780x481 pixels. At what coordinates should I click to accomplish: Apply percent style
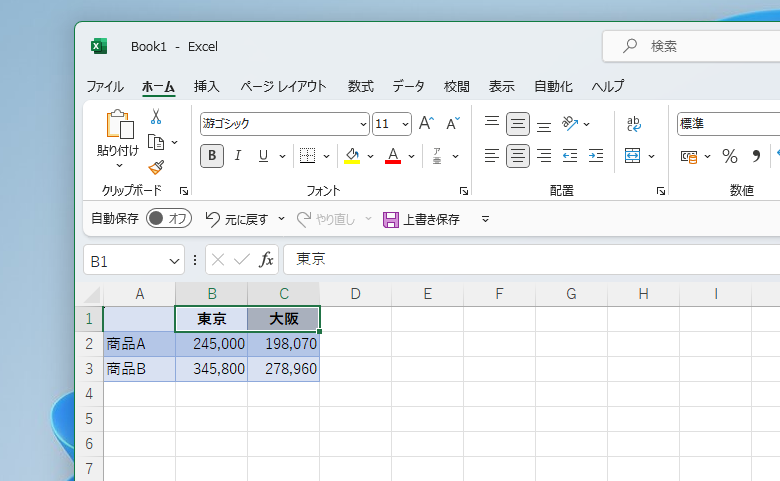tap(730, 157)
